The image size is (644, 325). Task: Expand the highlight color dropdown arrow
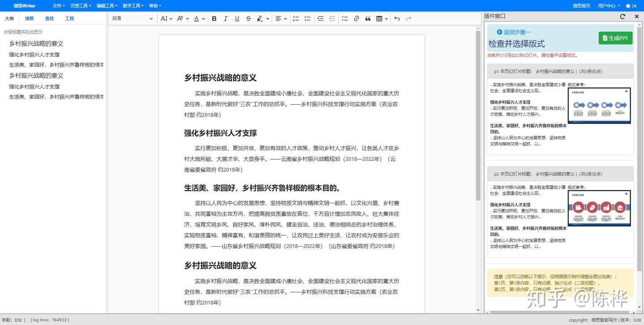pyautogui.click(x=267, y=19)
